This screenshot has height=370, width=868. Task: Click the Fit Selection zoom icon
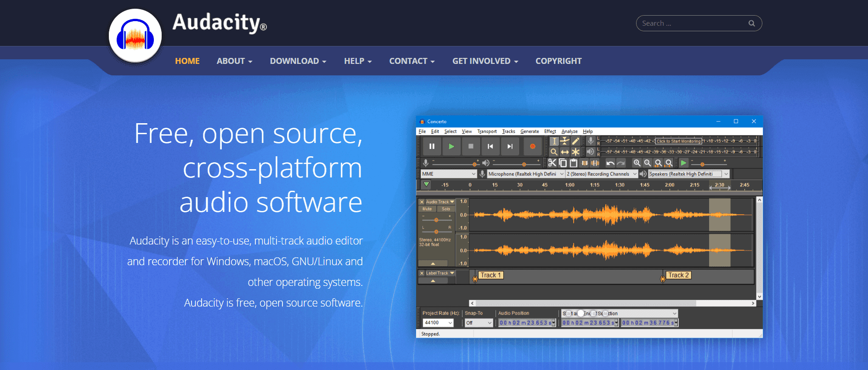point(658,163)
